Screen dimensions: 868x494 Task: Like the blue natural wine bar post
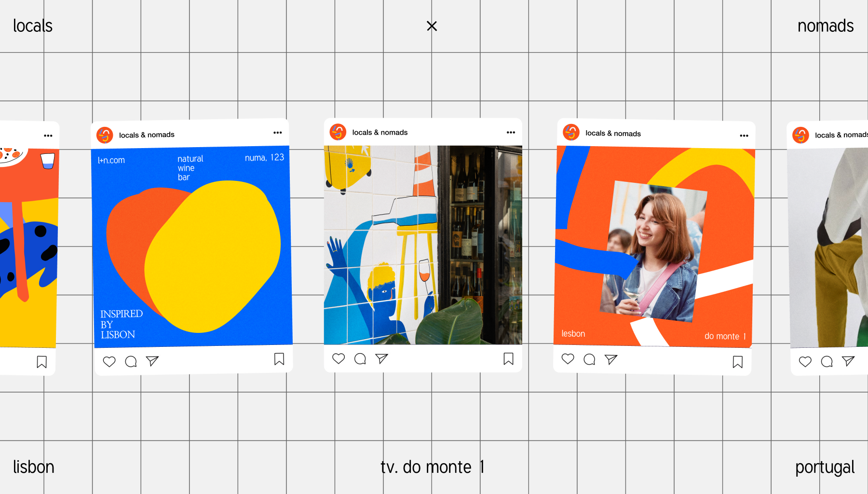pyautogui.click(x=109, y=361)
